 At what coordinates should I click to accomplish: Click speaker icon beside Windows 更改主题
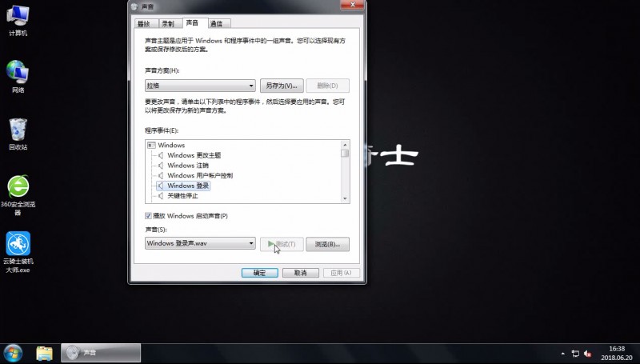(x=161, y=155)
